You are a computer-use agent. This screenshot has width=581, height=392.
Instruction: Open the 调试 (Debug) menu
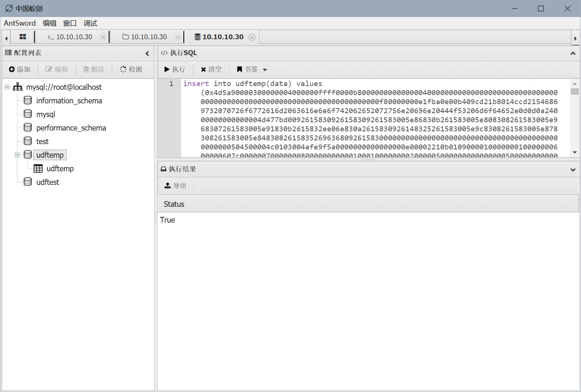click(x=90, y=23)
